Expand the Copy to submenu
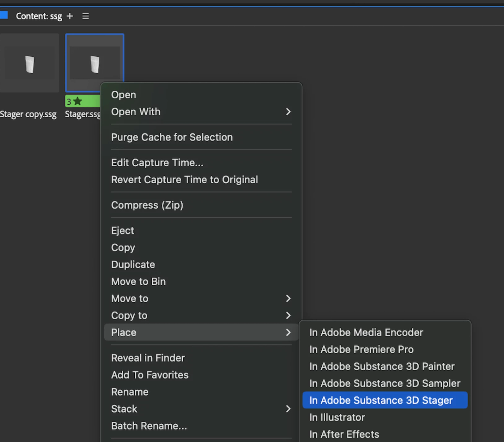This screenshot has width=504, height=442. [201, 315]
